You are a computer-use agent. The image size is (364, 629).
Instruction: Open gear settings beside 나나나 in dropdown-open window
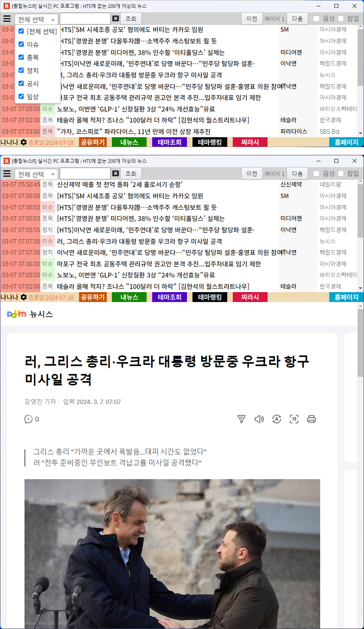tap(23, 142)
